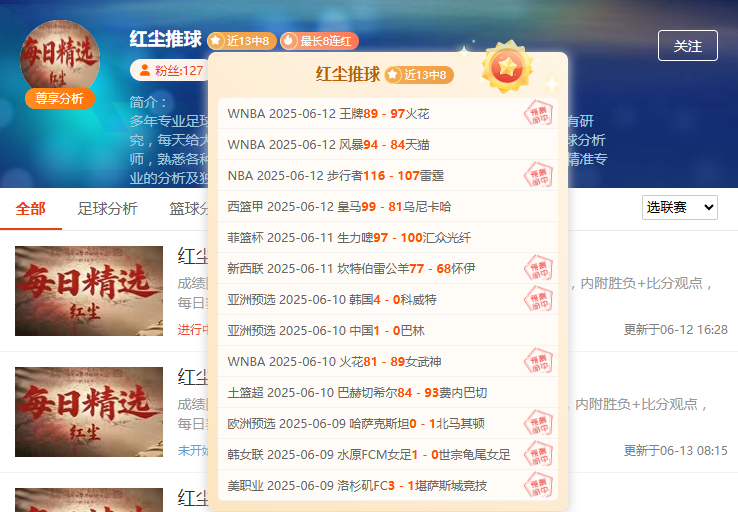738x512 pixels.
Task: Select row 菲篮杯 生力啤97 - 100汇众光纤
Action: (x=388, y=238)
